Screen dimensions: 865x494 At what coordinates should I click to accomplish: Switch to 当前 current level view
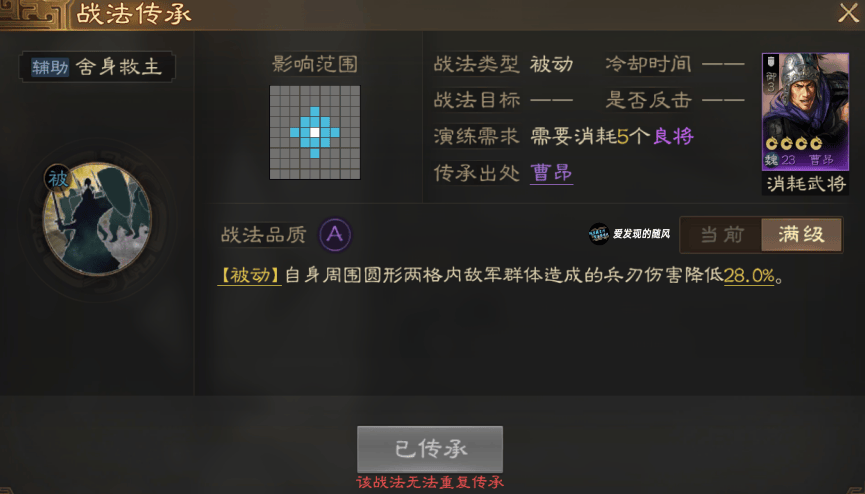(722, 235)
